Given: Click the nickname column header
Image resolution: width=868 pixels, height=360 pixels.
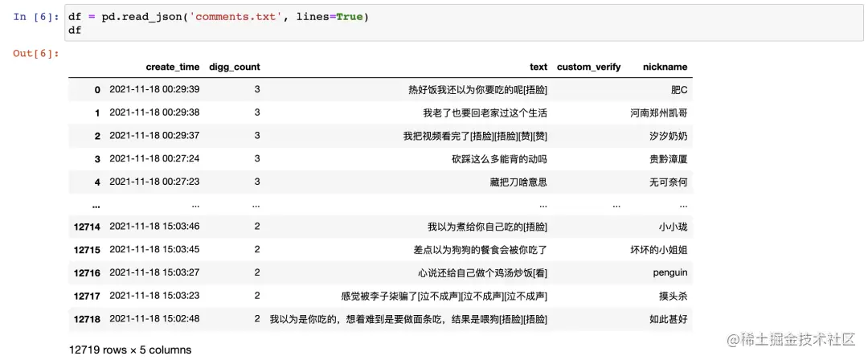Looking at the screenshot, I should click(665, 67).
